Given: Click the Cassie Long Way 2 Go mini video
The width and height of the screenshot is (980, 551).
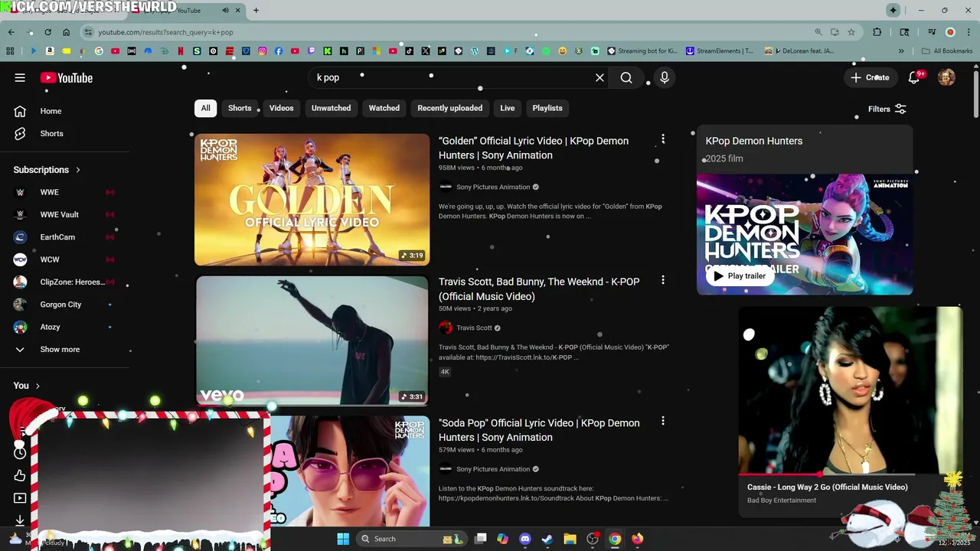Looking at the screenshot, I should (849, 390).
